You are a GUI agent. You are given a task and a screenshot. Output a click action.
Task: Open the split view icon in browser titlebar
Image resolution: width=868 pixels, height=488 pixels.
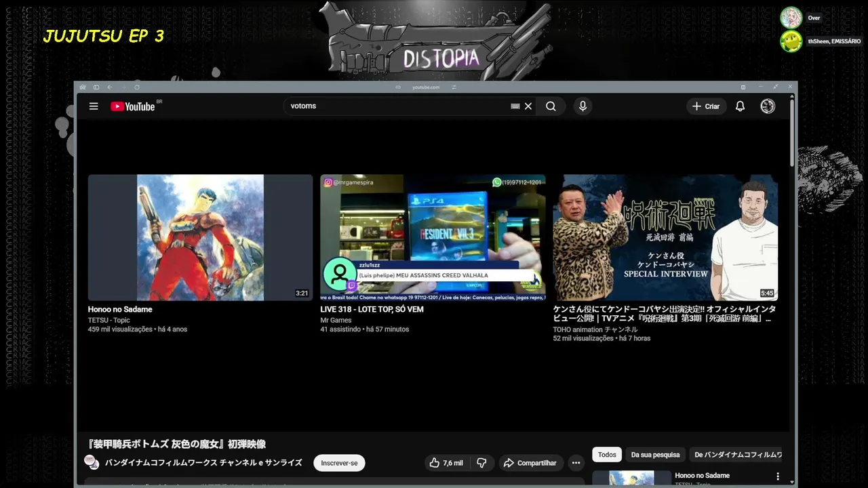(x=743, y=87)
